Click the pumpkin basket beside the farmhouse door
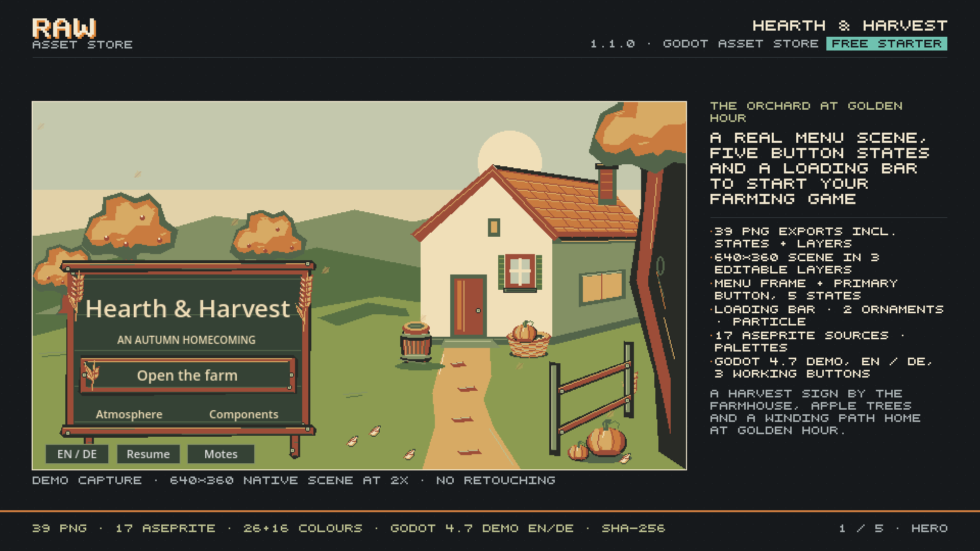This screenshot has height=551, width=980. [529, 339]
